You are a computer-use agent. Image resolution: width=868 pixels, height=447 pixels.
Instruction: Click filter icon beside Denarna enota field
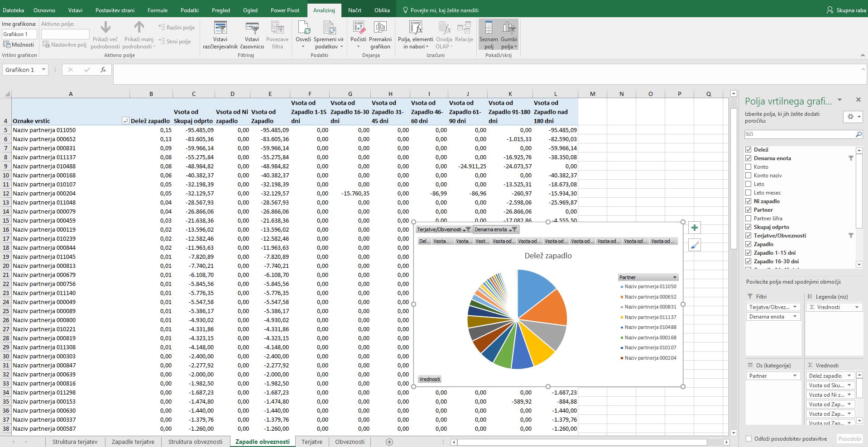(851, 158)
